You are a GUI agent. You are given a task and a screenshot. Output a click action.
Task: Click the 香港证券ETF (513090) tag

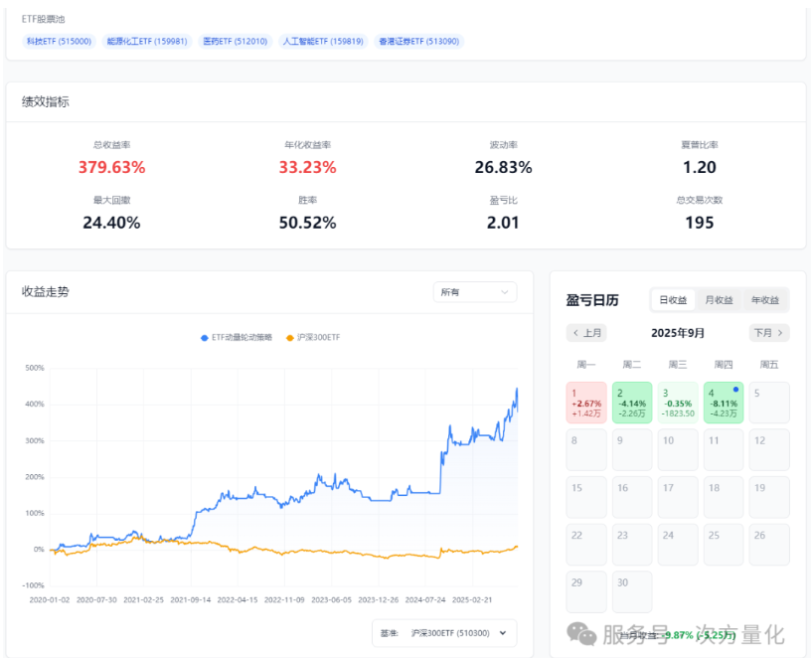coord(420,42)
